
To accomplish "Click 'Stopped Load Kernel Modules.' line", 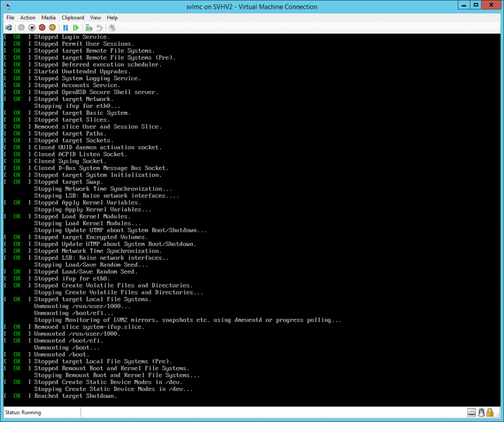I will pyautogui.click(x=82, y=217).
